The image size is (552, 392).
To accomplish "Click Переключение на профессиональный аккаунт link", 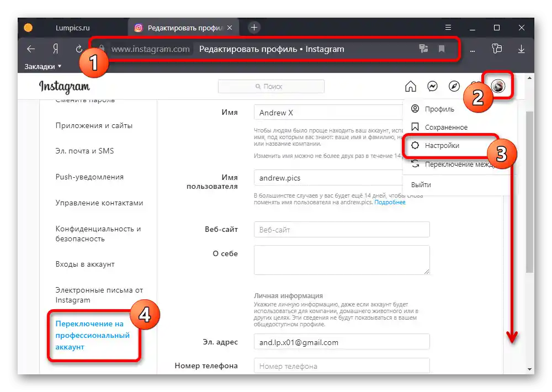I will click(x=93, y=335).
